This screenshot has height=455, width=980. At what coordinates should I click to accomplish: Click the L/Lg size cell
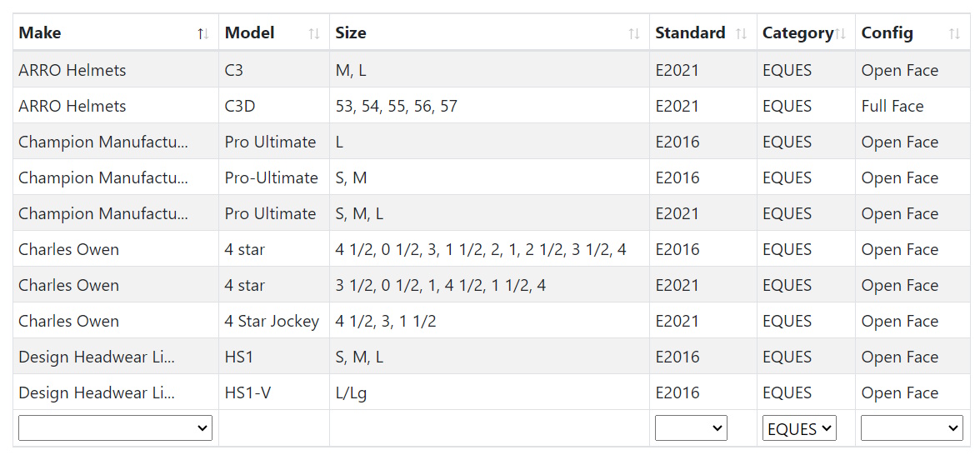(351, 393)
